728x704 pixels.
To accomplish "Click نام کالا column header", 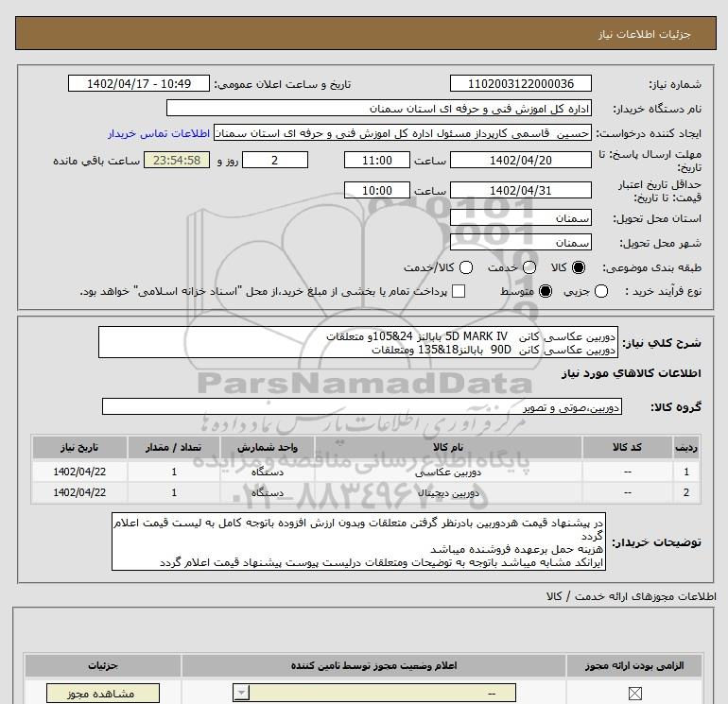I will pos(448,447).
